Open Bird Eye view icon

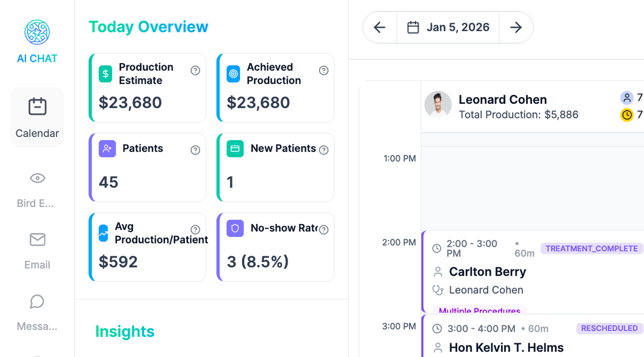coord(37,178)
